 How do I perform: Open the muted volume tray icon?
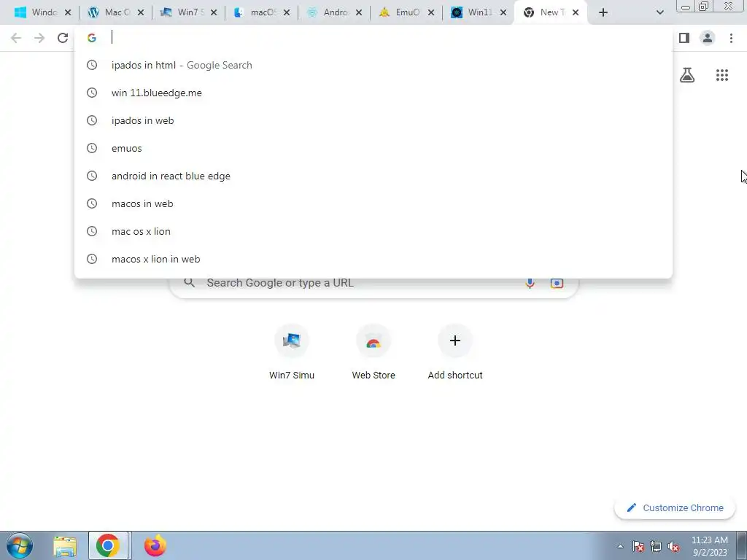pos(673,546)
